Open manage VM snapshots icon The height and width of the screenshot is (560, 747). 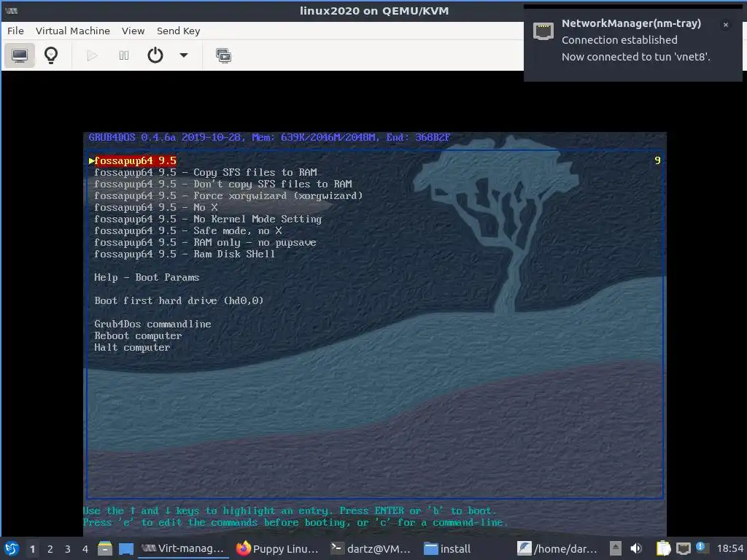(223, 55)
